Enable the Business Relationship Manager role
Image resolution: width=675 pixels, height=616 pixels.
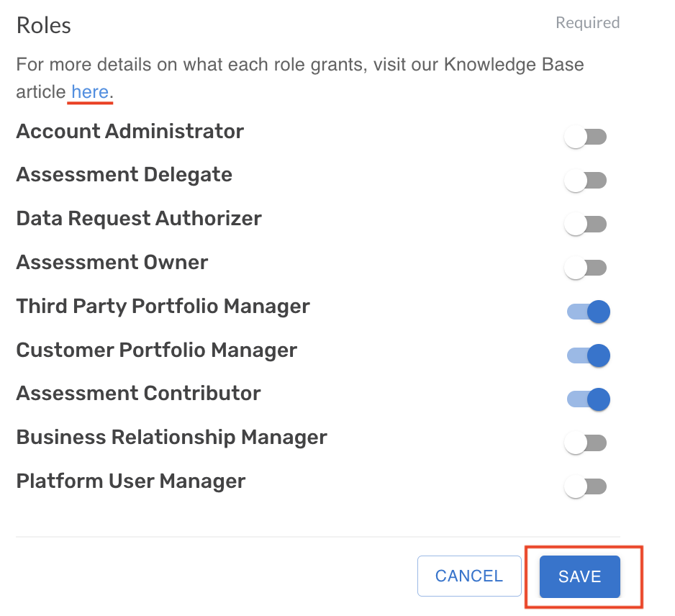pyautogui.click(x=585, y=443)
